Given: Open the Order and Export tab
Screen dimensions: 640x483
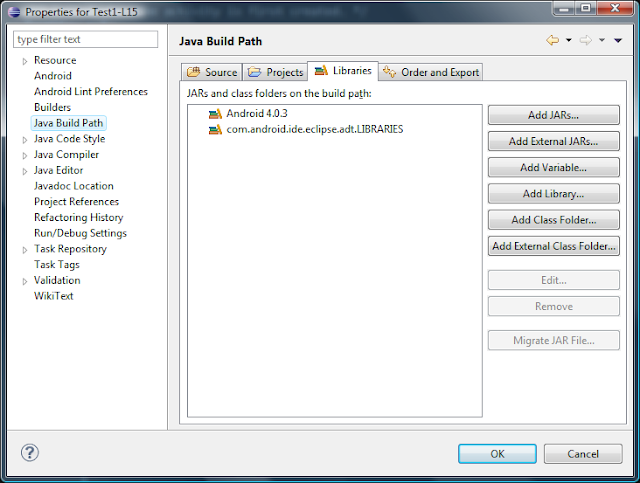Looking at the screenshot, I should pyautogui.click(x=431, y=72).
